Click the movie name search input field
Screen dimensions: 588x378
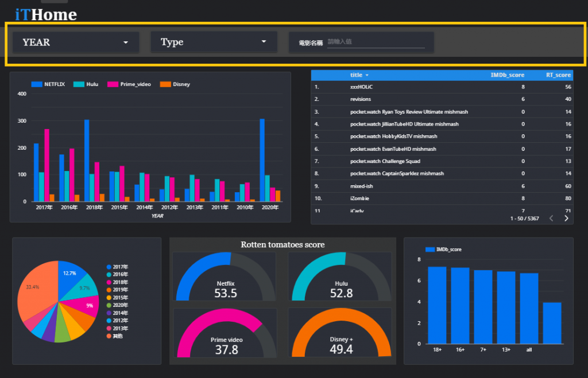(x=376, y=42)
